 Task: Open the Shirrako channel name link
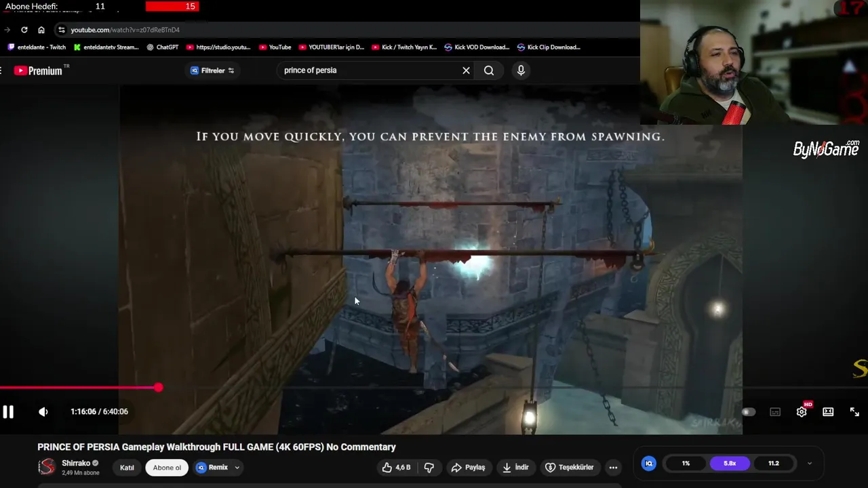pyautogui.click(x=76, y=463)
